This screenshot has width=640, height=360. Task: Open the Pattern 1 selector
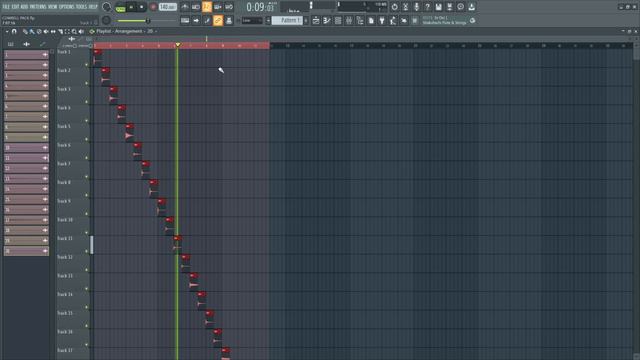287,20
